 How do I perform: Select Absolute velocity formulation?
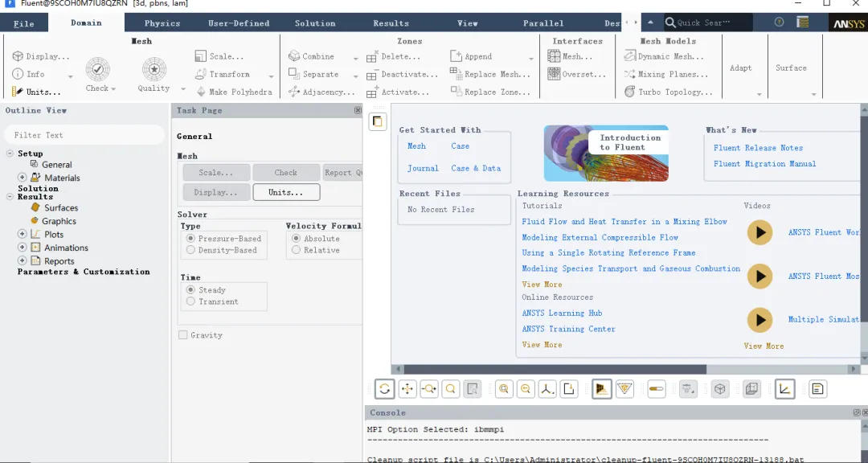(x=296, y=238)
